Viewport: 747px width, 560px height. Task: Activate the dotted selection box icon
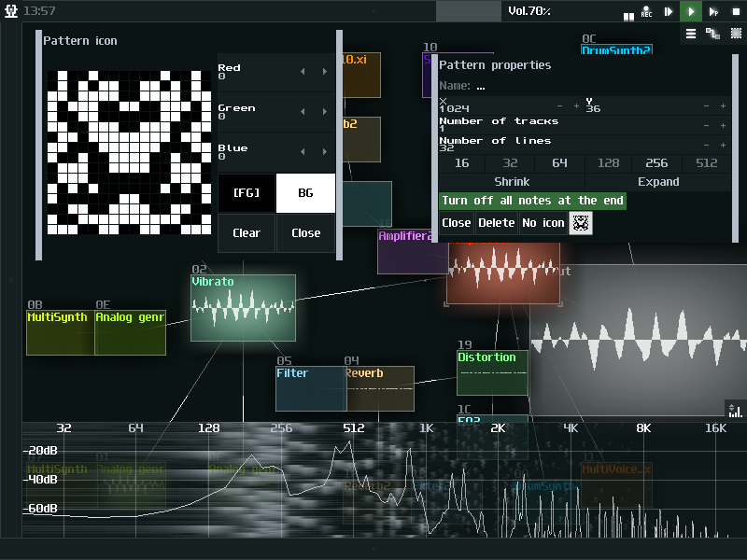[x=736, y=34]
